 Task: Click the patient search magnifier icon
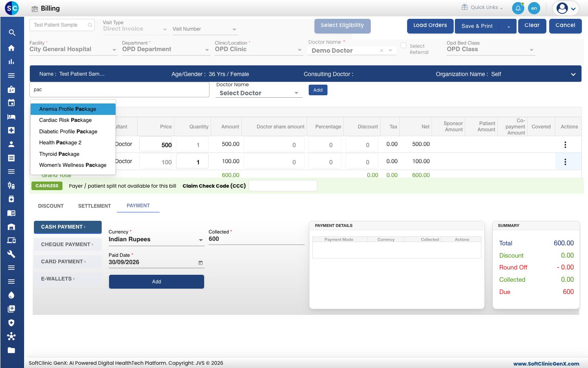click(90, 25)
